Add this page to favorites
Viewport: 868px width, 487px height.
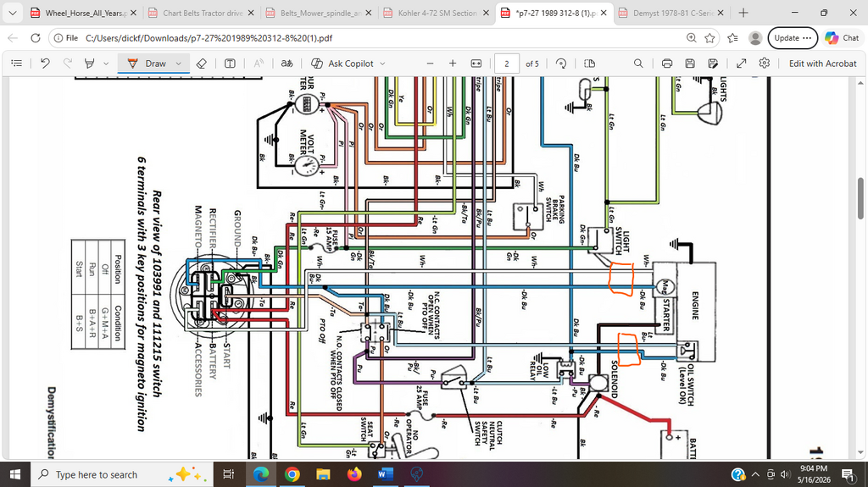(x=709, y=38)
